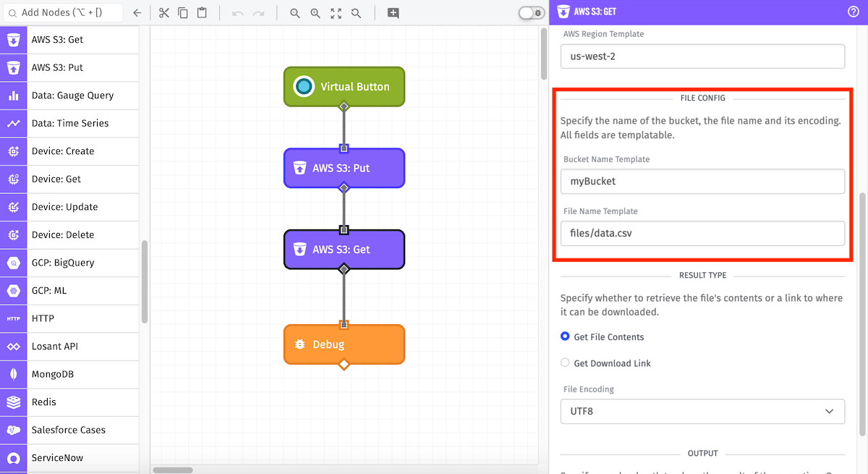Select the orange Debug node
The image size is (868, 474).
click(x=344, y=344)
